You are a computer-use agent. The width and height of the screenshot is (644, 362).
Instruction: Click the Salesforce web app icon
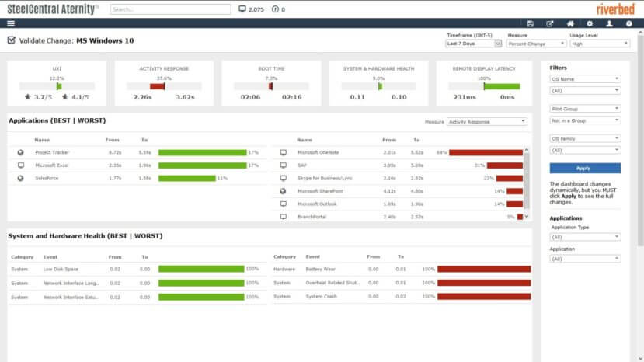point(20,179)
